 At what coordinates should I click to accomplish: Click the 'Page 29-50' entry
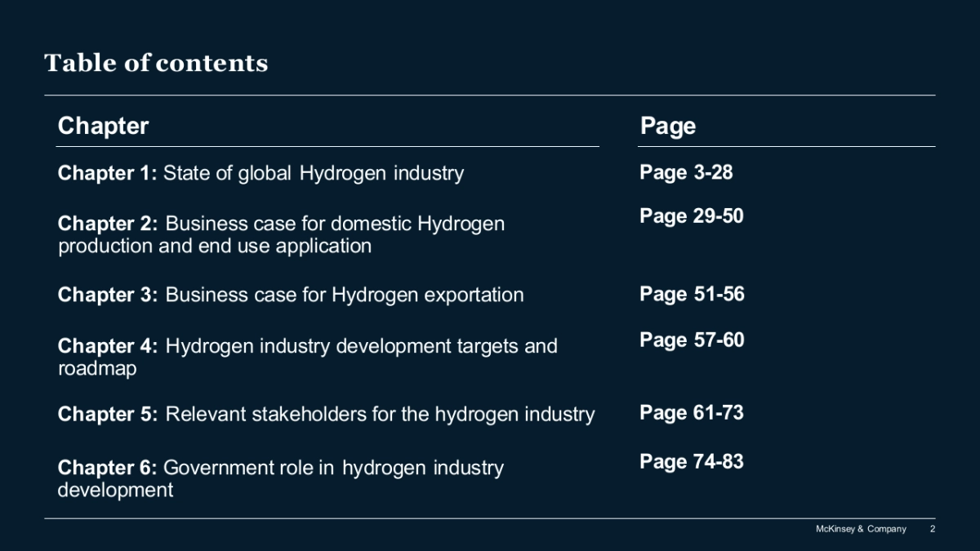(x=691, y=216)
